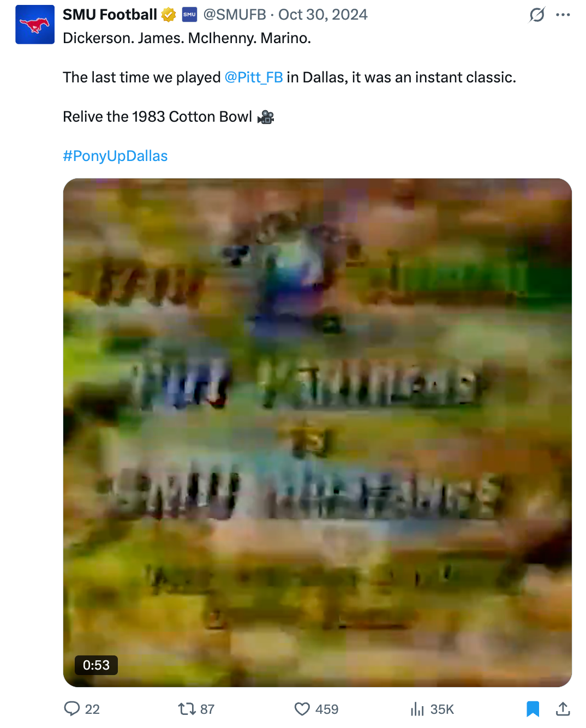Click the SMU affiliation badge icon
The height and width of the screenshot is (728, 586).
(189, 15)
